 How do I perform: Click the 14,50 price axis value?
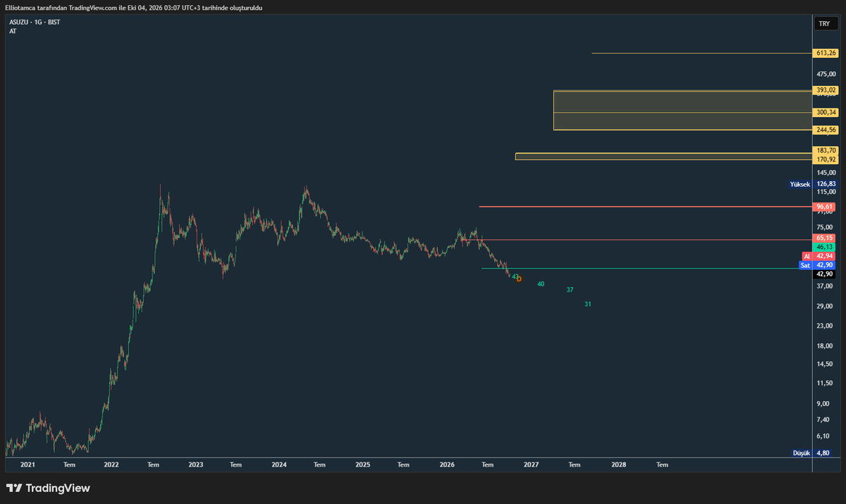pos(825,364)
